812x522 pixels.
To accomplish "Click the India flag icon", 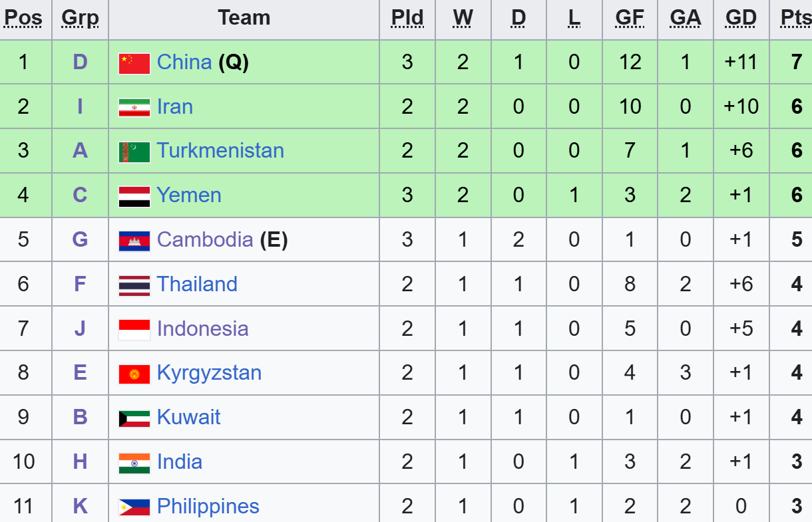I will coord(134,463).
